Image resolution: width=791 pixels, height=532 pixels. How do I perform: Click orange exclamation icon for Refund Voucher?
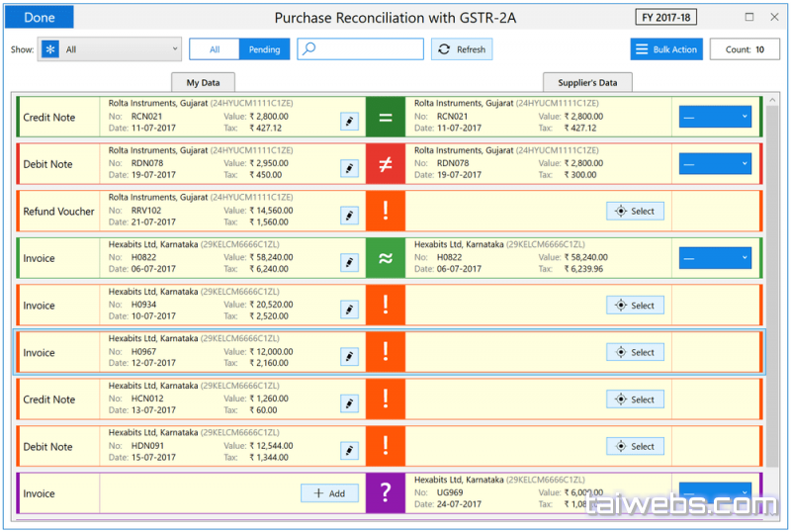pos(386,212)
